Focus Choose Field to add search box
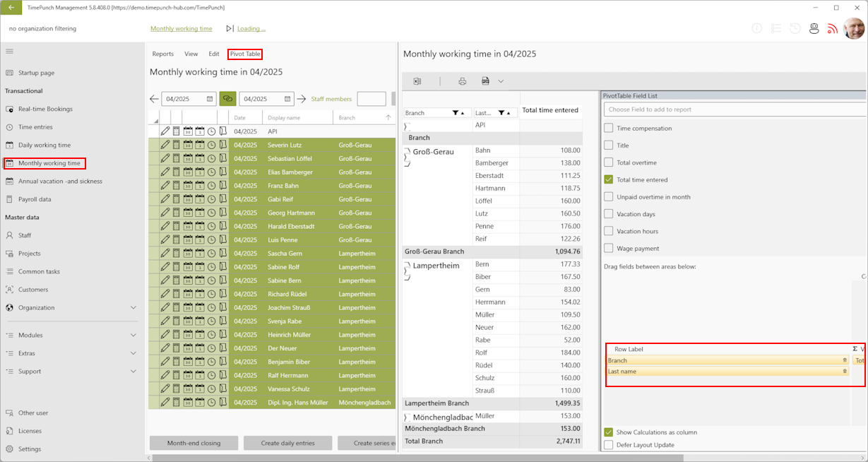 pos(735,109)
